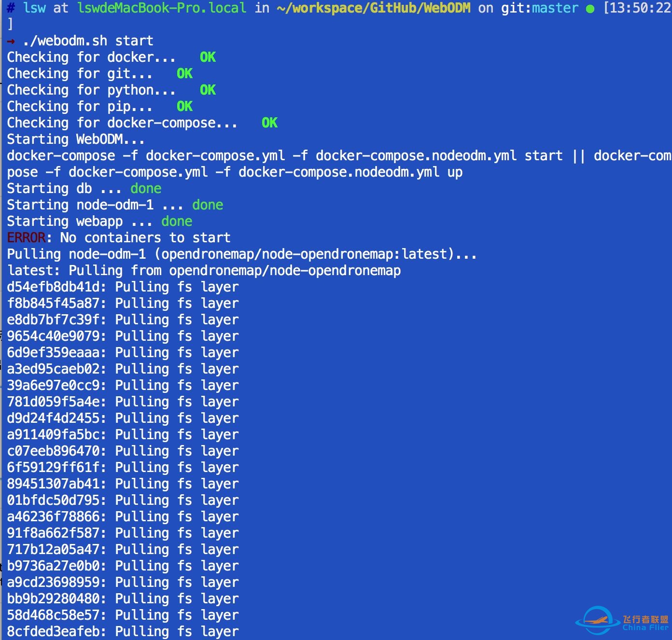Click layer hash 39a6e97e0cc9

coord(53,385)
